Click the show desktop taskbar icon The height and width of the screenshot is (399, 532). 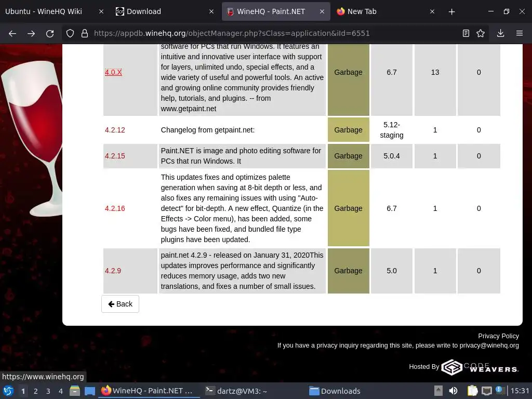click(x=89, y=391)
